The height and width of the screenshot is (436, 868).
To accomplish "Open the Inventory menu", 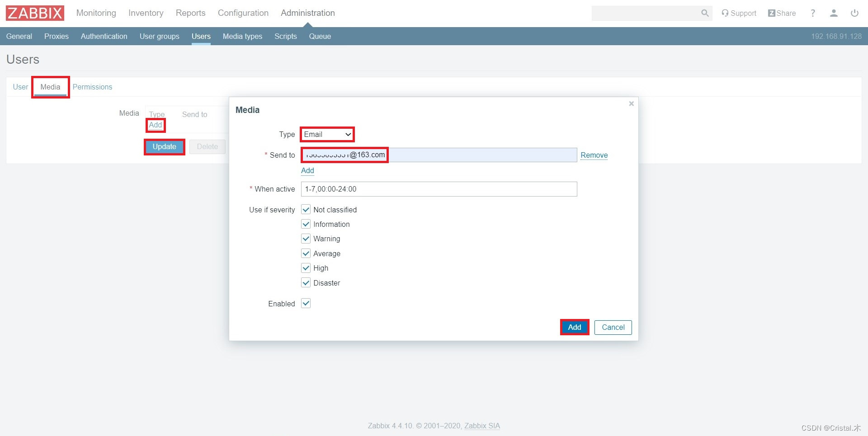I will pyautogui.click(x=146, y=13).
